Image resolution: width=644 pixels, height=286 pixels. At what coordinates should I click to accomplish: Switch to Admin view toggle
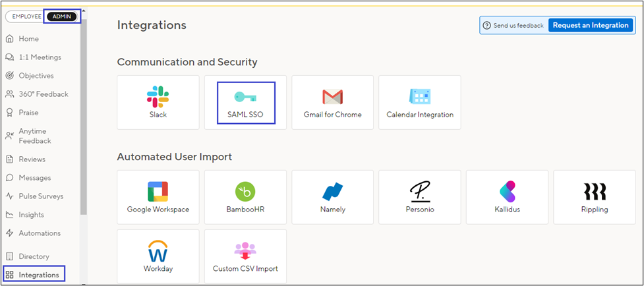click(61, 16)
